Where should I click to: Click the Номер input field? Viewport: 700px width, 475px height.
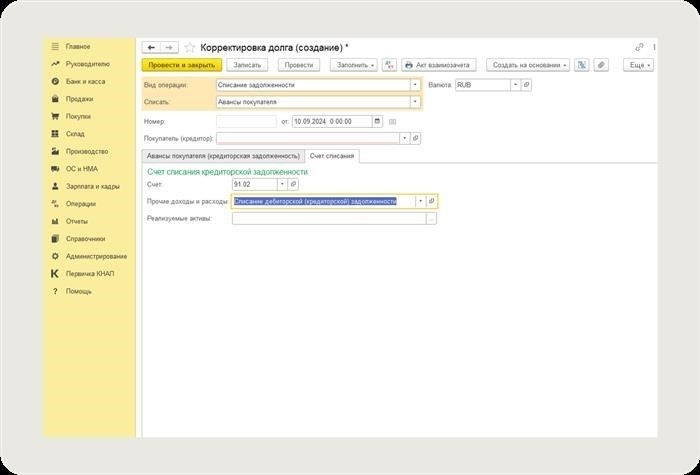(x=246, y=121)
